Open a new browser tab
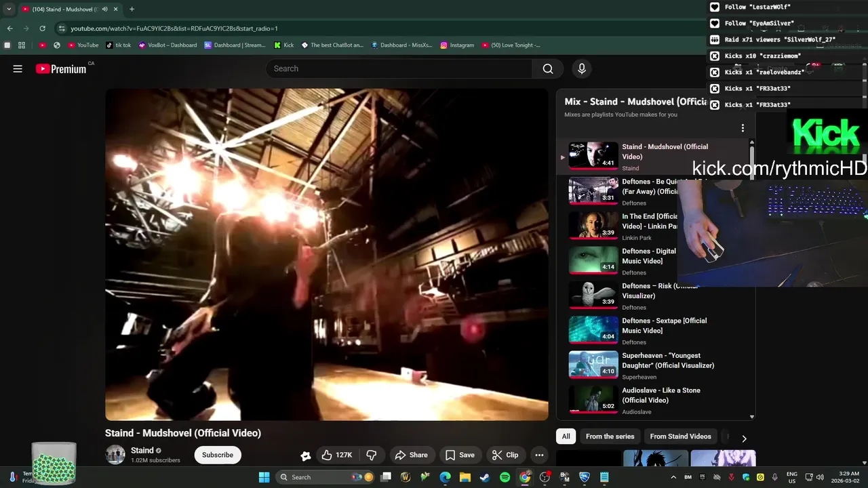868x488 pixels. pyautogui.click(x=132, y=9)
